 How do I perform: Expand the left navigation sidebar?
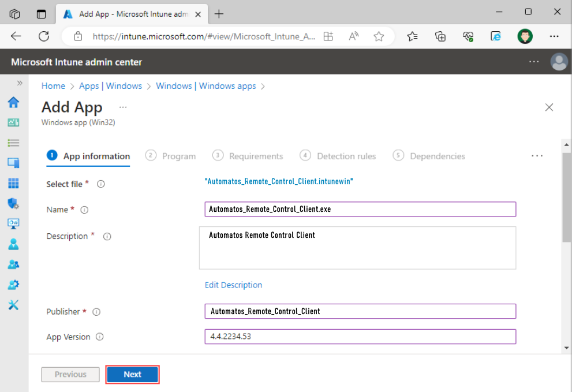tap(20, 83)
